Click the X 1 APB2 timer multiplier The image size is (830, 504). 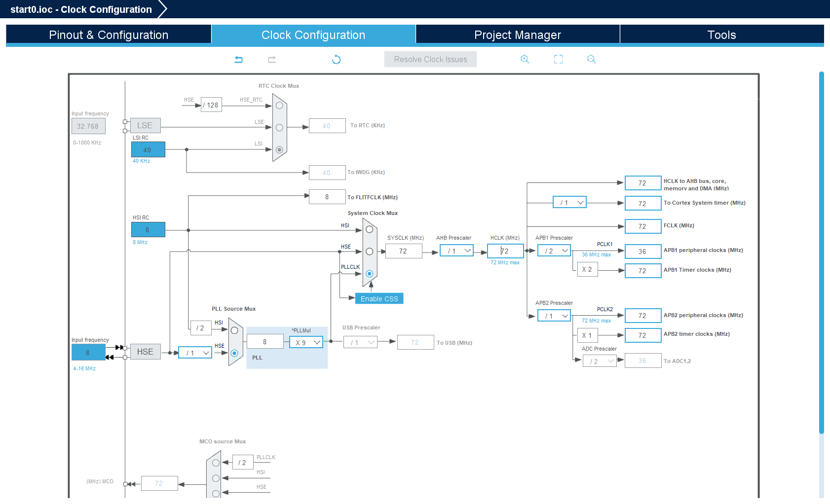(x=587, y=335)
